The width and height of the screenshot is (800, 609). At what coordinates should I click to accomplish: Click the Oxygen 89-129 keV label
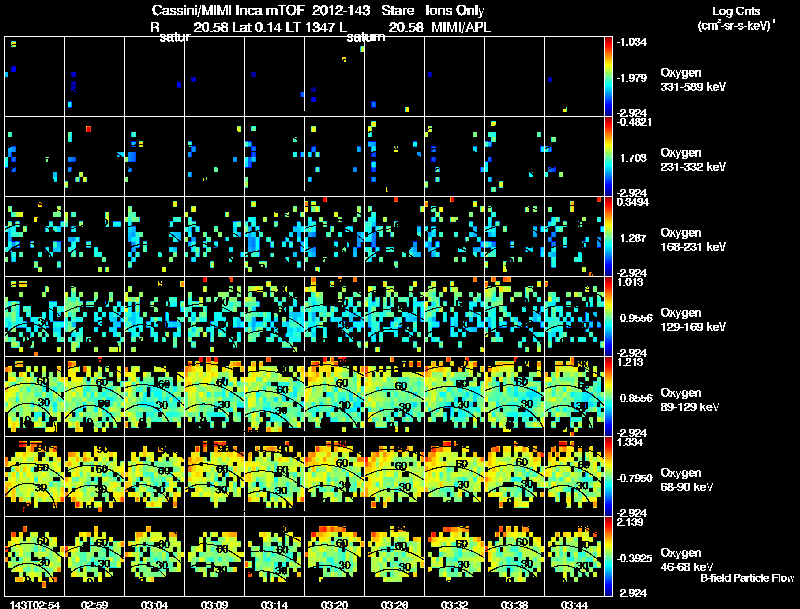coord(690,400)
